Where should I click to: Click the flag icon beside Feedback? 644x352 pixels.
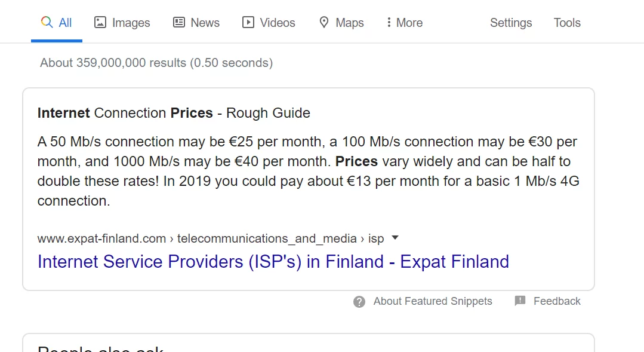[x=520, y=301]
